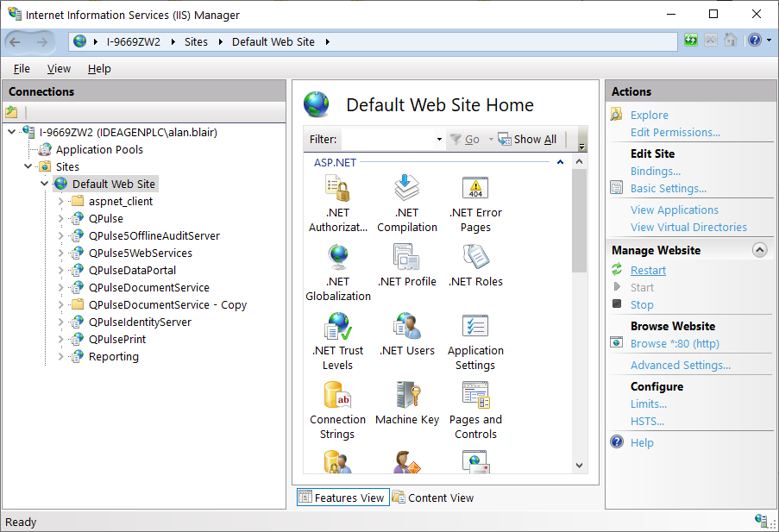The height and width of the screenshot is (532, 779).
Task: Open the Help dropdown arrow in address bar
Action: tap(769, 41)
